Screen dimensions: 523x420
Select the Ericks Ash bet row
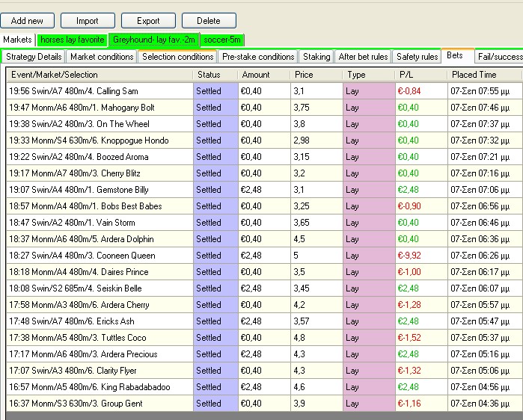tap(265, 321)
